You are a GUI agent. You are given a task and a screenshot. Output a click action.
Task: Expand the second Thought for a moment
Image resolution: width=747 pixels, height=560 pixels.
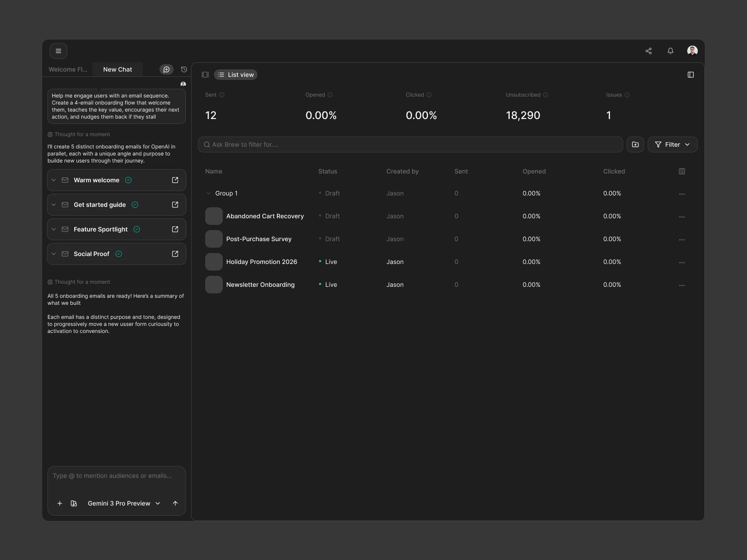(x=79, y=282)
